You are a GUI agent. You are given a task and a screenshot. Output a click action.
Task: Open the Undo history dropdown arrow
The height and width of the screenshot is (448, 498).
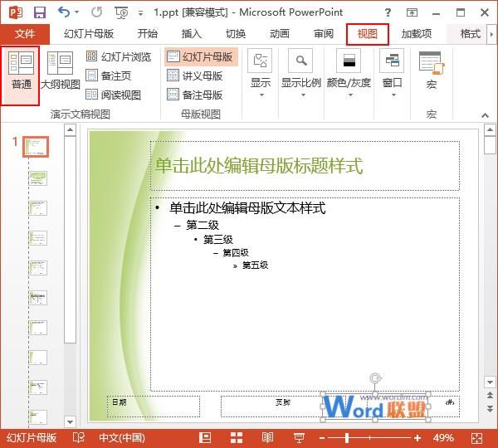pyautogui.click(x=77, y=12)
